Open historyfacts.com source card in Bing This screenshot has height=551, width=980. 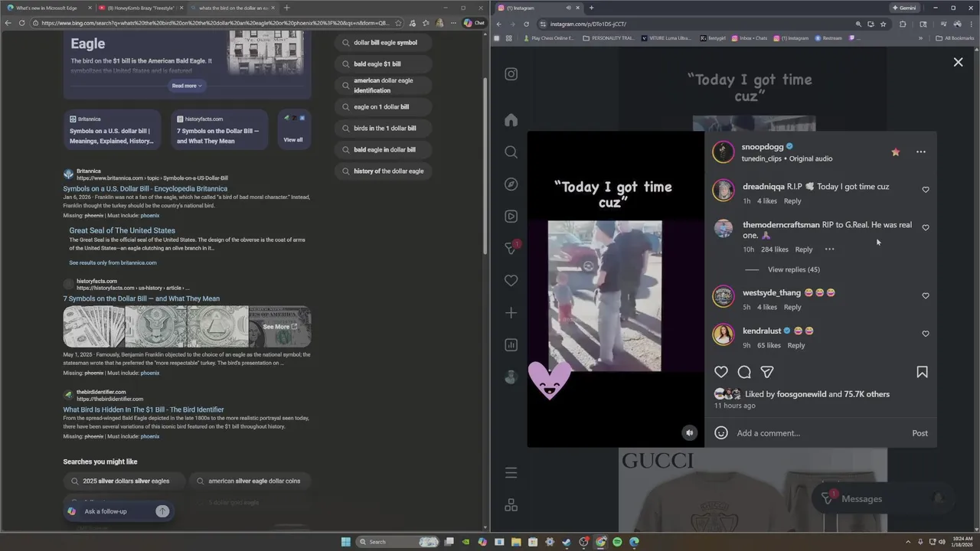point(219,129)
